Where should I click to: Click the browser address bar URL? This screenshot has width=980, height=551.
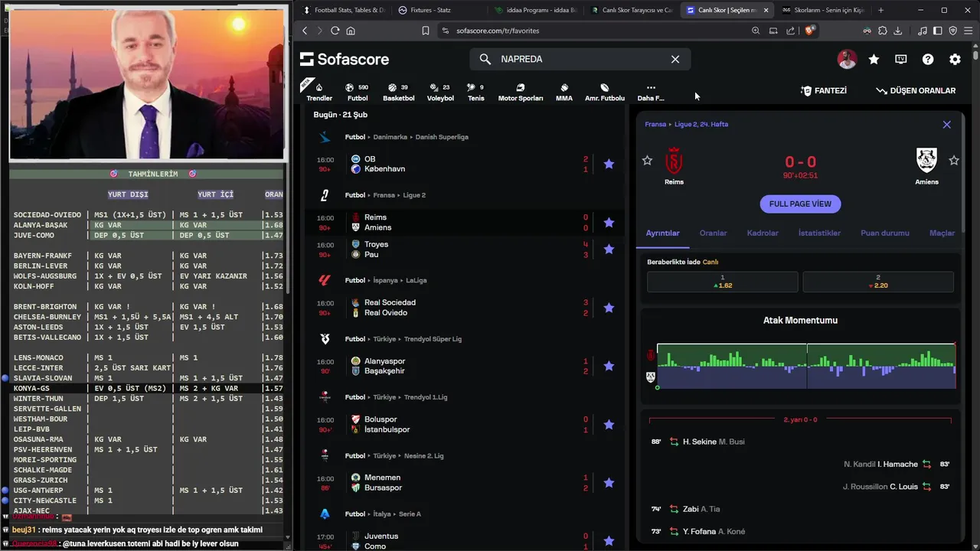[498, 31]
